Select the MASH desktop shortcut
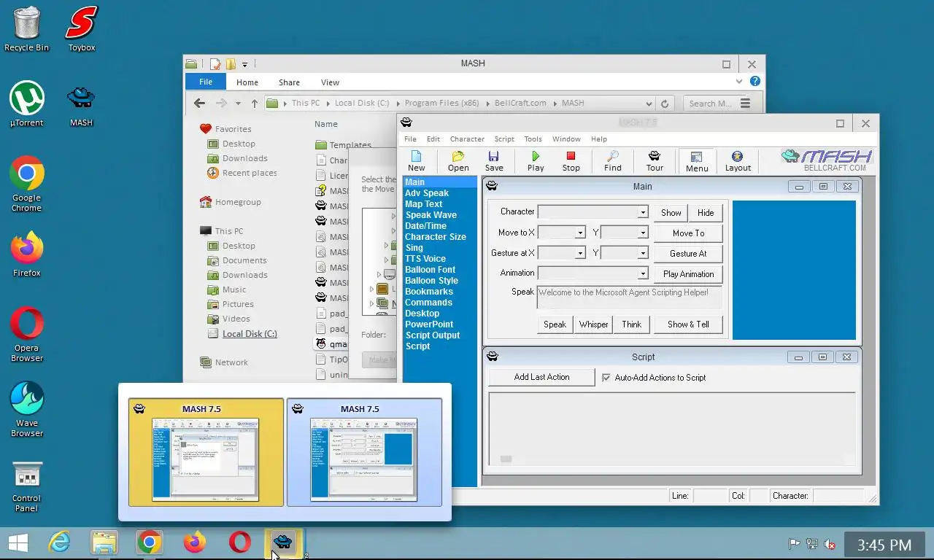The height and width of the screenshot is (560, 934). click(81, 104)
